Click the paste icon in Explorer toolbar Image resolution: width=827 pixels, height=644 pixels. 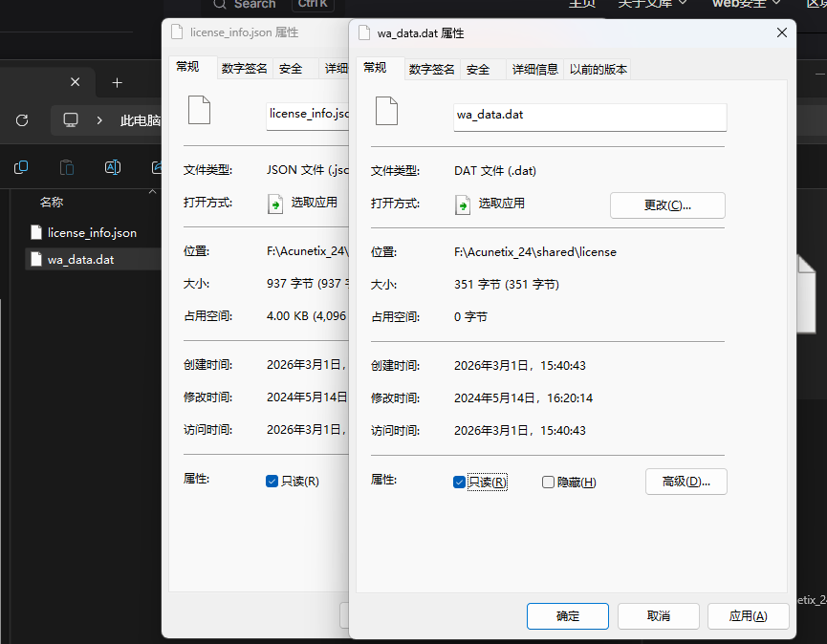pyautogui.click(x=67, y=167)
